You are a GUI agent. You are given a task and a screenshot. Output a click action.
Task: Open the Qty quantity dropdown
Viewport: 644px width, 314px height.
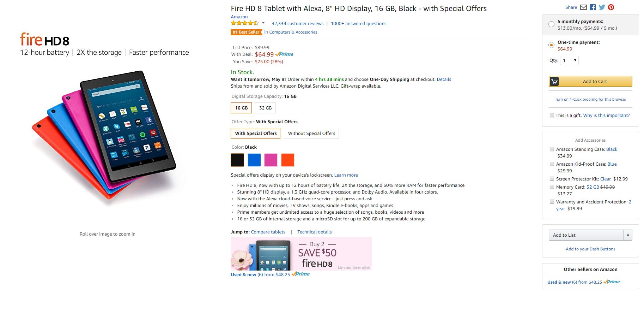tap(569, 61)
